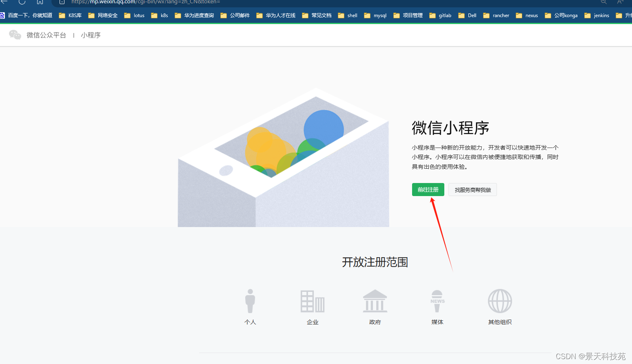Open the lotus bookmark folder
The width and height of the screenshot is (632, 364).
(x=134, y=15)
